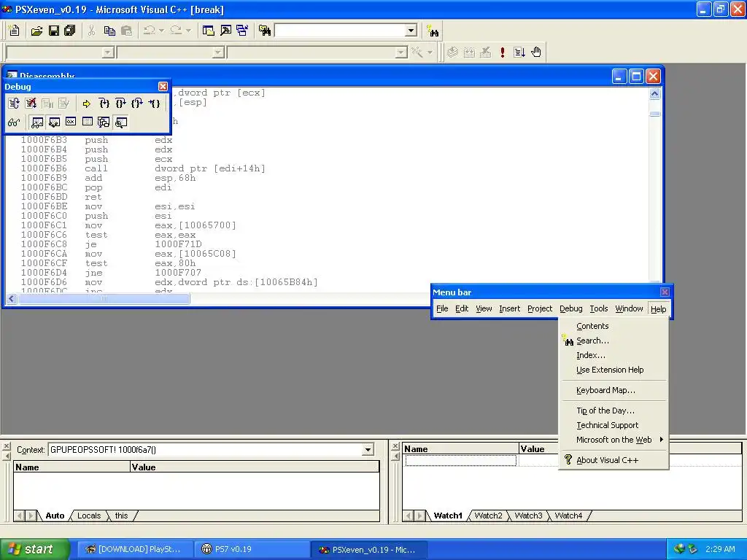Click the Disassembly scroll left arrow
747x560 pixels.
point(12,298)
